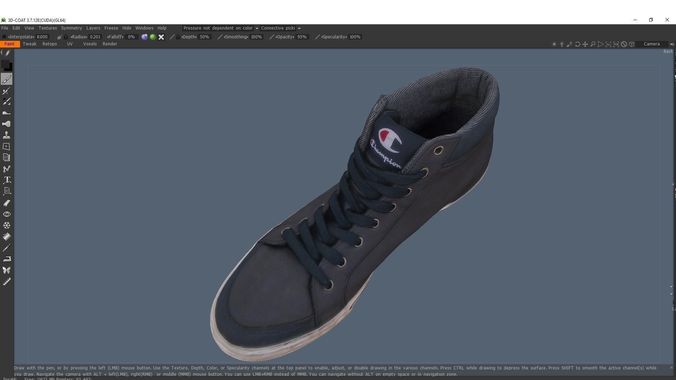Switch to the Retopo room tab
This screenshot has height=380, width=676.
coord(50,44)
